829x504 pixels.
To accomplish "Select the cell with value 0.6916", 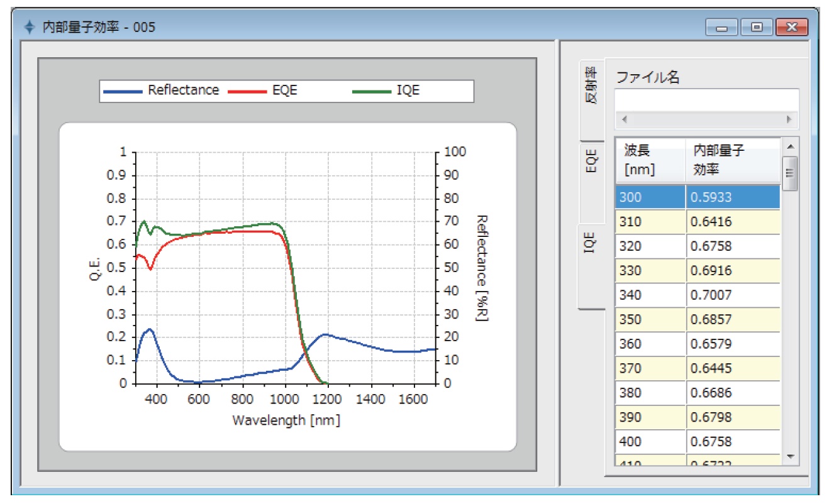I will click(733, 270).
